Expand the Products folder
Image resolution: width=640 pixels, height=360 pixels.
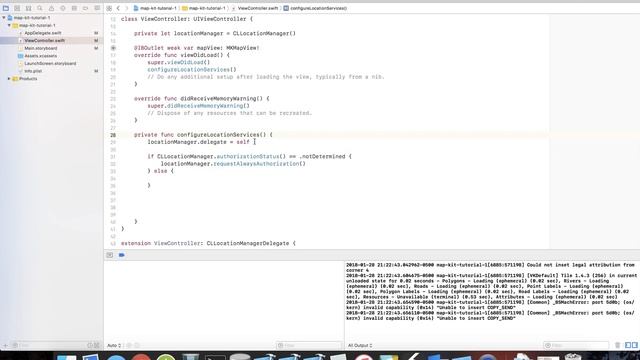[9, 78]
